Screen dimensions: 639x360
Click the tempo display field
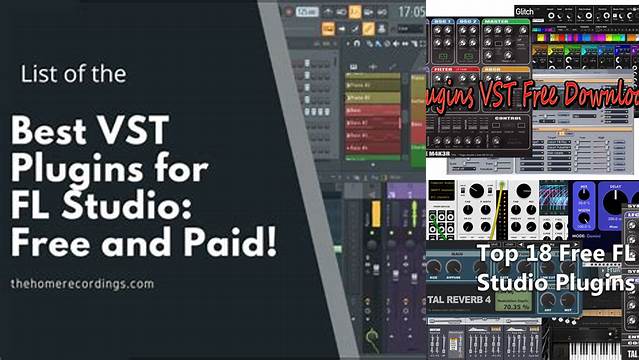pos(307,12)
